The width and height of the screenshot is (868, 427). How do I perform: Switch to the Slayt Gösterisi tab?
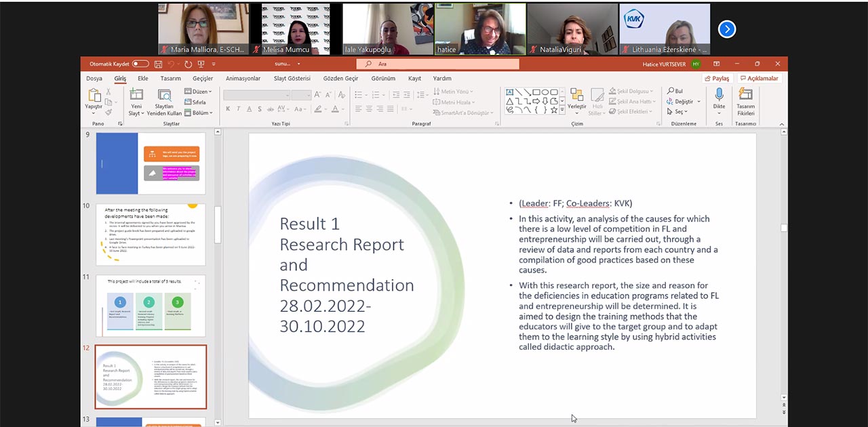292,79
